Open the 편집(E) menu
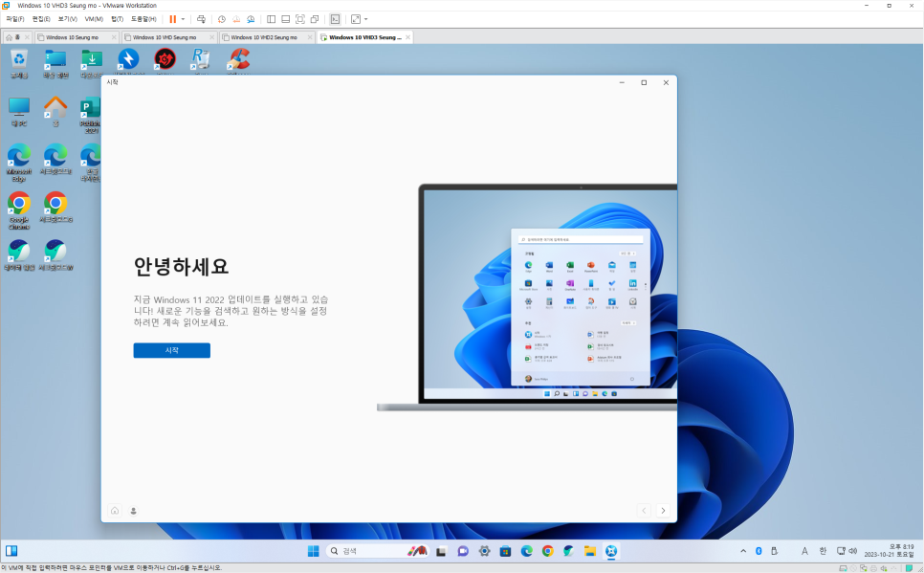Image resolution: width=924 pixels, height=573 pixels. 41,19
